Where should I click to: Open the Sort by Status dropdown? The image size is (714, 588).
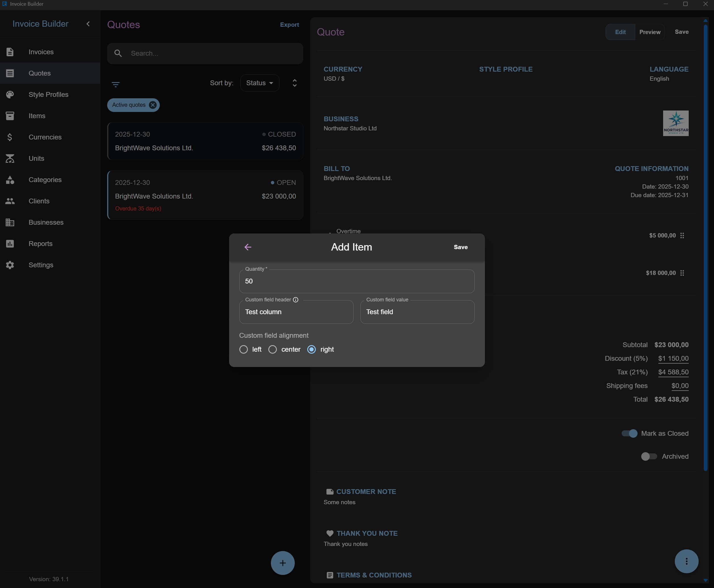[260, 83]
